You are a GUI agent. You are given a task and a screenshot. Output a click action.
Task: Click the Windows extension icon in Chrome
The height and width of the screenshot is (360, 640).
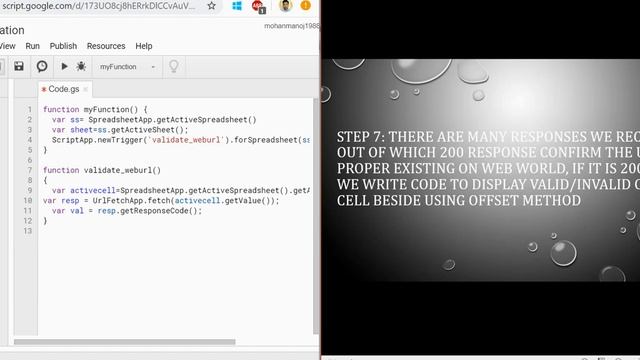click(237, 6)
